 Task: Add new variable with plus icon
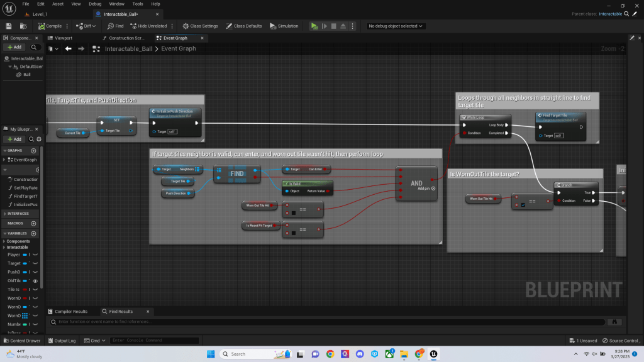[33, 233]
